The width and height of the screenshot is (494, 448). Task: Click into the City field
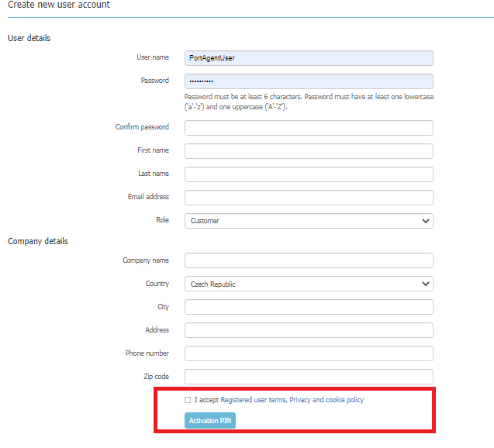(309, 307)
